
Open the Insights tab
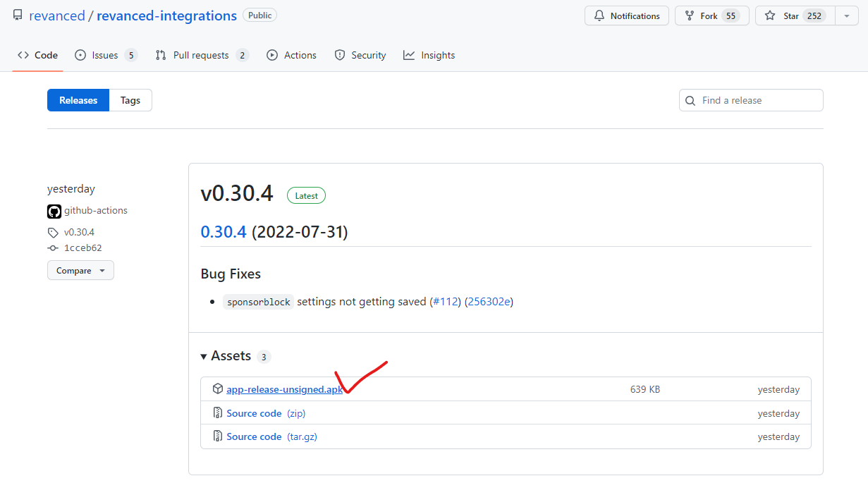429,55
